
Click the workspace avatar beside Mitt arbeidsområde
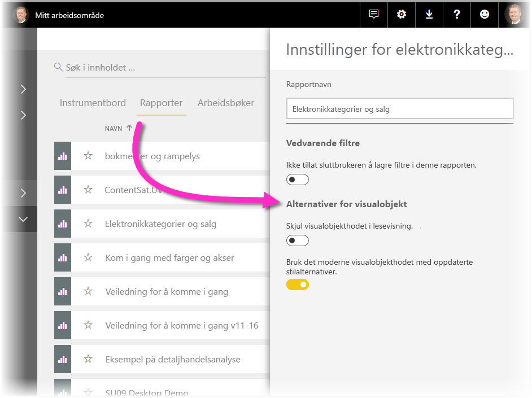click(x=21, y=15)
